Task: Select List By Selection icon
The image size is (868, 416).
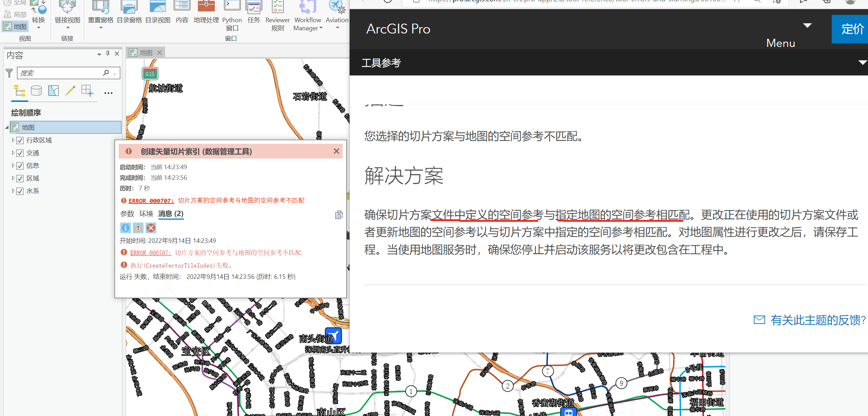Action: tap(54, 91)
